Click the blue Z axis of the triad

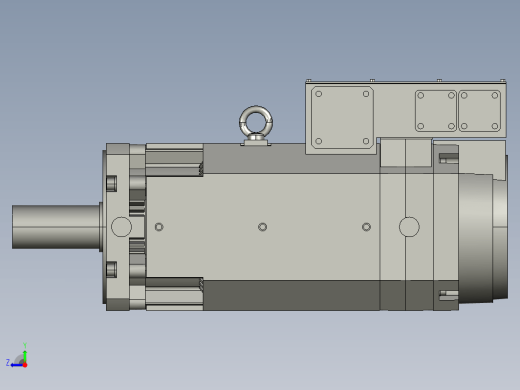point(17,365)
